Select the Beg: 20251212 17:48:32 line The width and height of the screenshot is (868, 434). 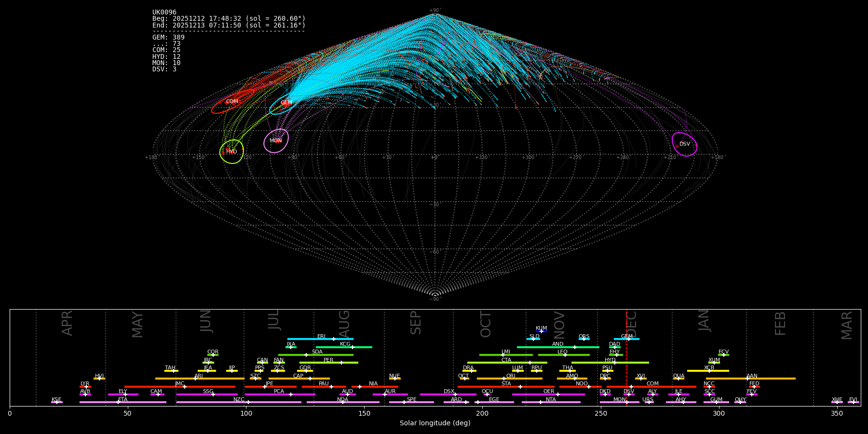[229, 19]
